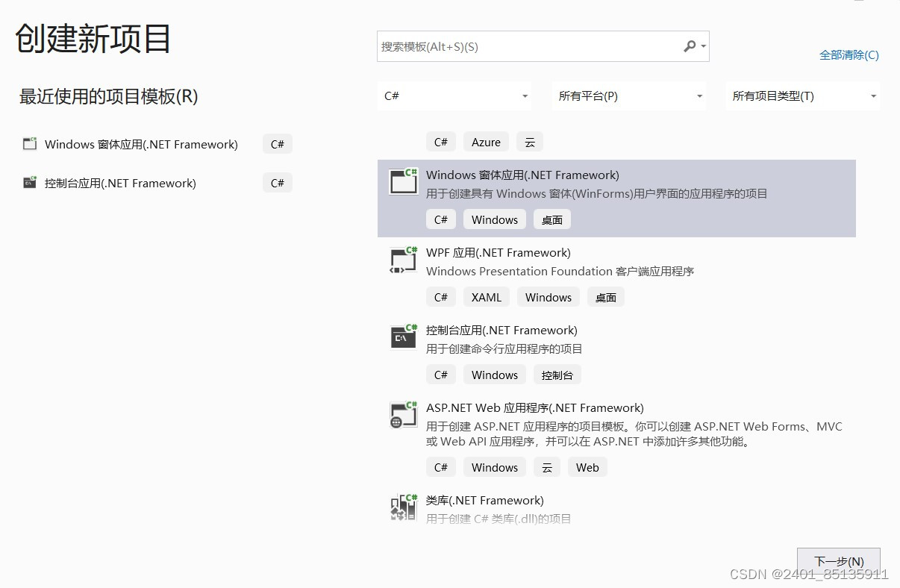
Task: Click the 用于创建命令行应用程序的项目 description
Action: pyautogui.click(x=504, y=348)
